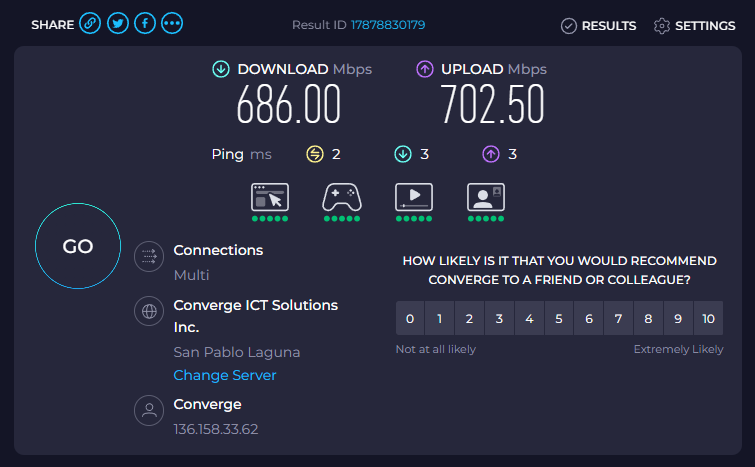The image size is (755, 467).
Task: Click the Converge ICT Solutions Inc. server name
Action: 256,316
